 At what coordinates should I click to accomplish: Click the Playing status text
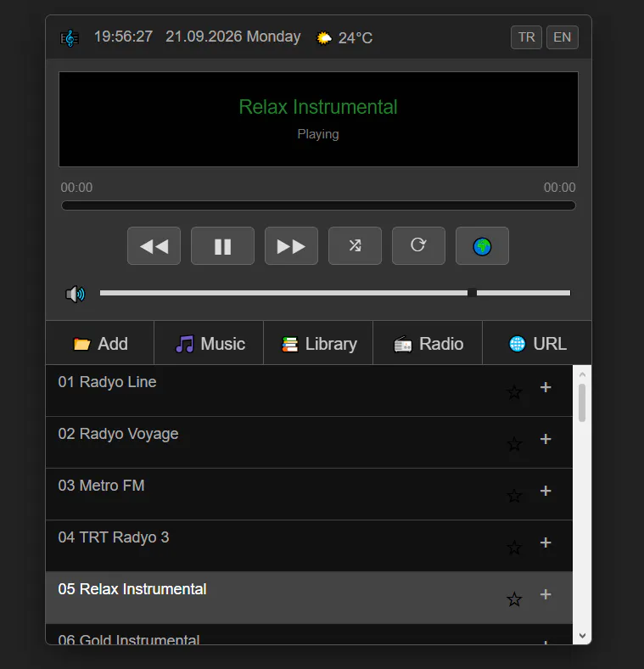[x=318, y=134]
